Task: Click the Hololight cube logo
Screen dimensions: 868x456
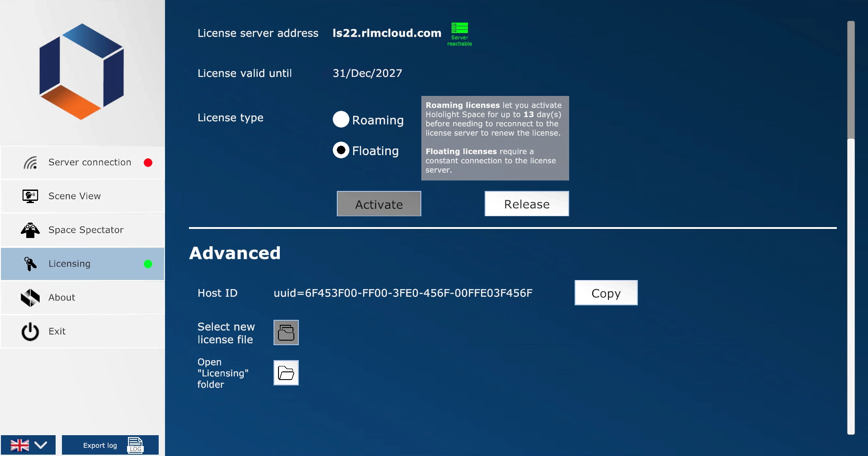Action: tap(82, 71)
